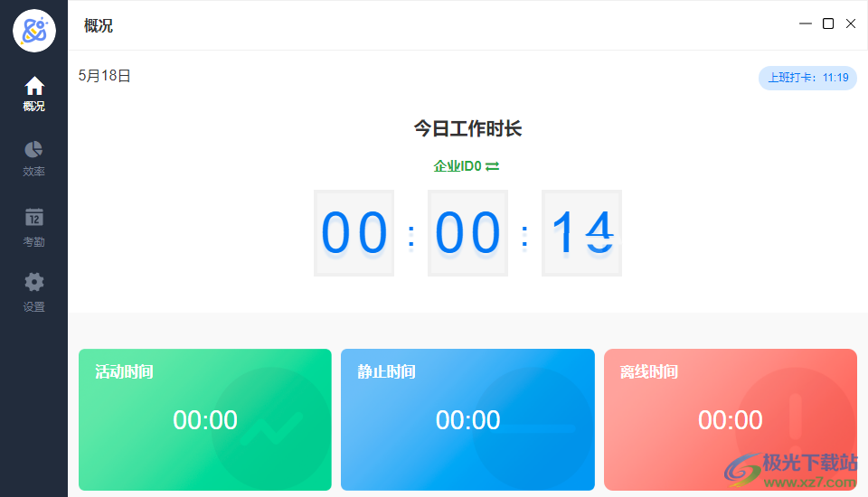868x497 pixels.
Task: Click the 静止时间 blue card
Action: [467, 419]
